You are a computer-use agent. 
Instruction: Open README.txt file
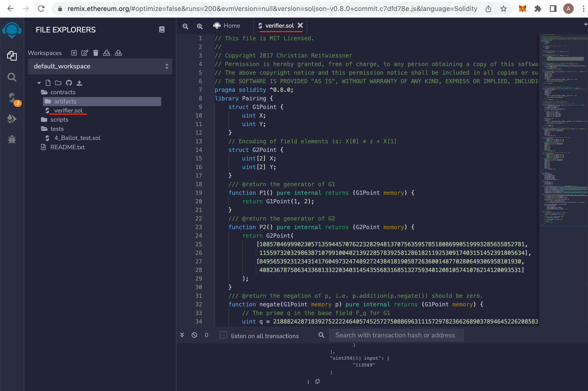coord(67,147)
